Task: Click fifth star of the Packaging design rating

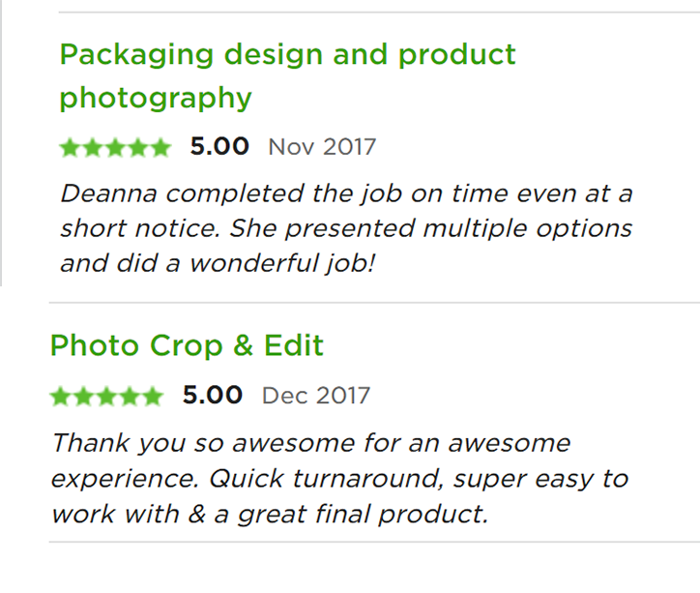Action: (160, 148)
